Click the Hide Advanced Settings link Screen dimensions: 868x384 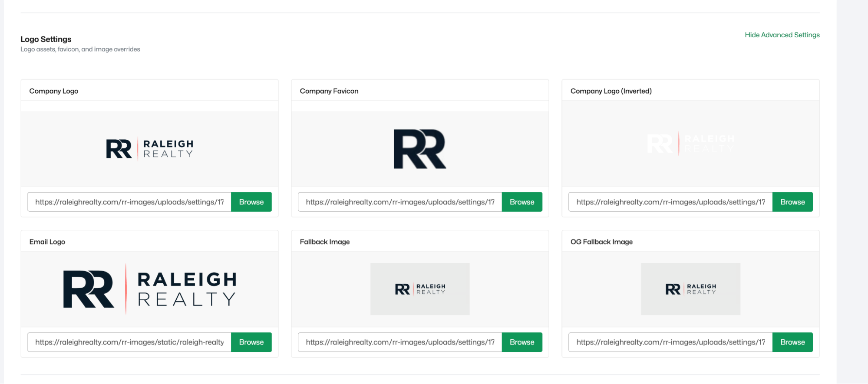[782, 35]
